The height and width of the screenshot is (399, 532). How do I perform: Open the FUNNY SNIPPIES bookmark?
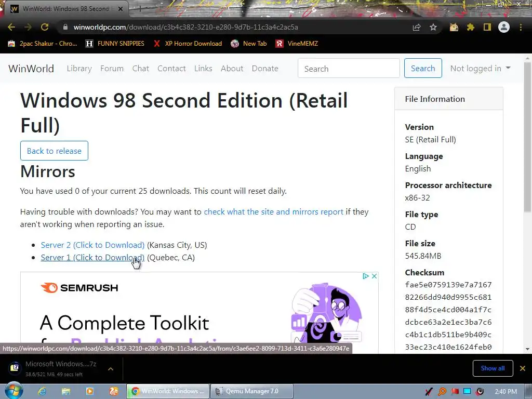(x=115, y=44)
